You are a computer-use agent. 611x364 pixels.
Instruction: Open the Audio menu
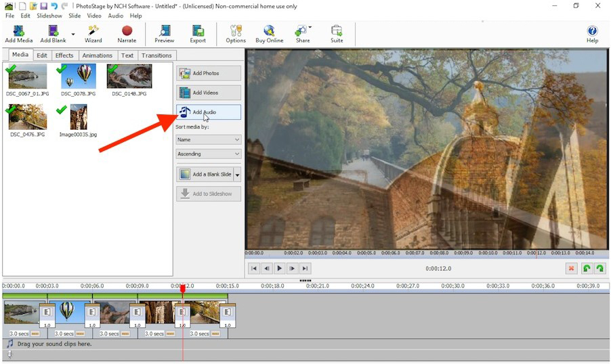[x=116, y=16]
